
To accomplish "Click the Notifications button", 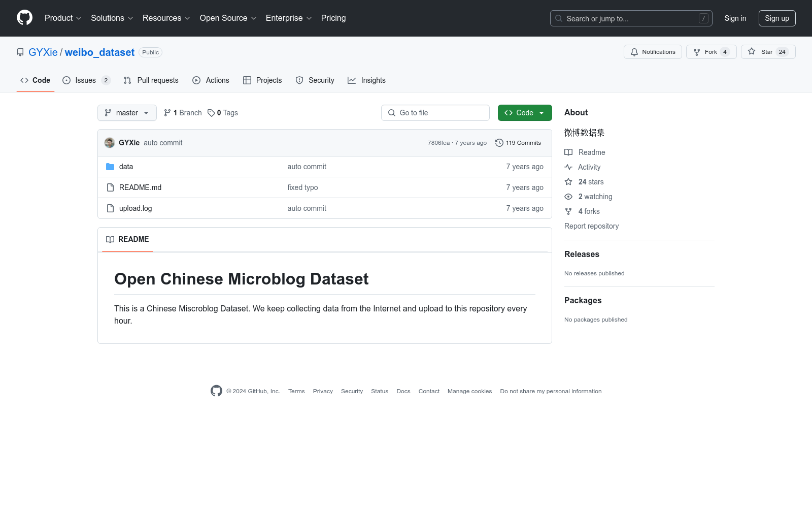I will click(653, 52).
